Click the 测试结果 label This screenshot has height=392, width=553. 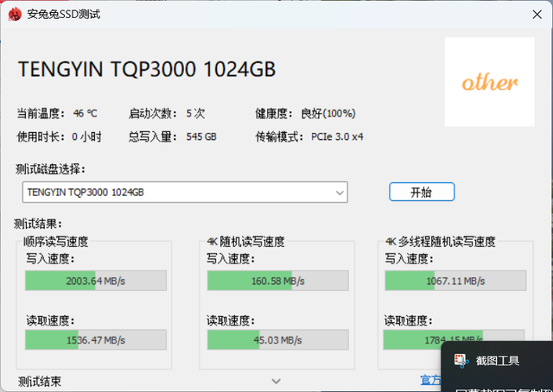38,224
